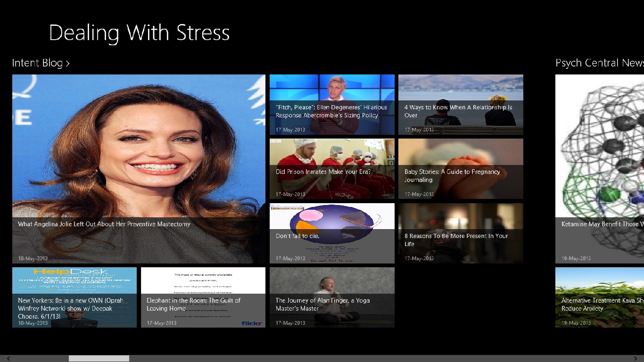
Task: Open the Alternative Treatment Kava article
Action: click(600, 297)
